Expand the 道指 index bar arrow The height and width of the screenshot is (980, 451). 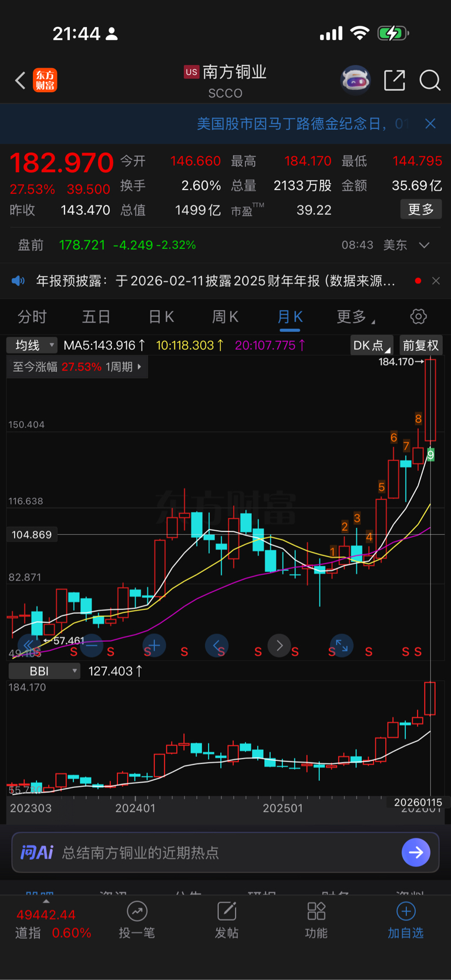(46, 901)
